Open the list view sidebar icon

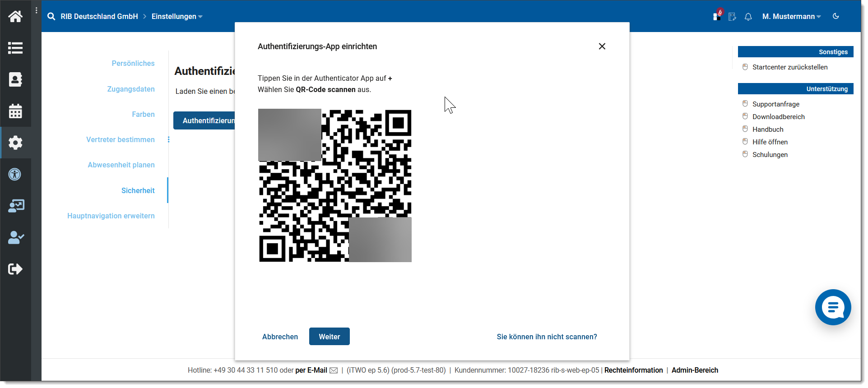(x=15, y=48)
